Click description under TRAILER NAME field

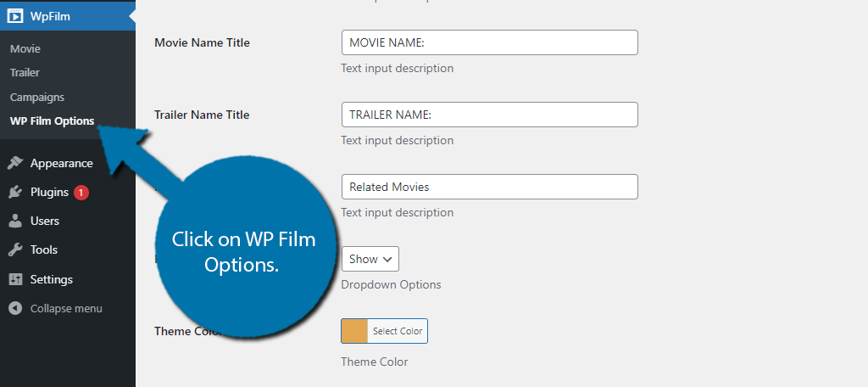point(397,140)
